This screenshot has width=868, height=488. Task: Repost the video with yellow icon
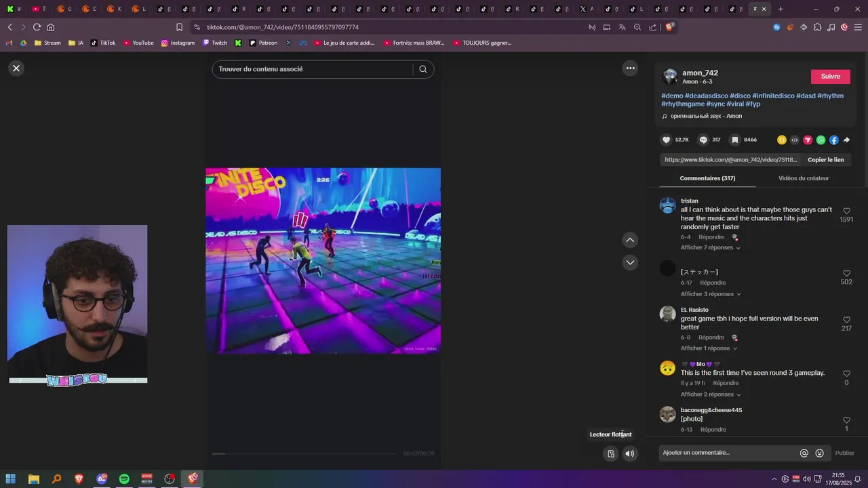coord(782,140)
